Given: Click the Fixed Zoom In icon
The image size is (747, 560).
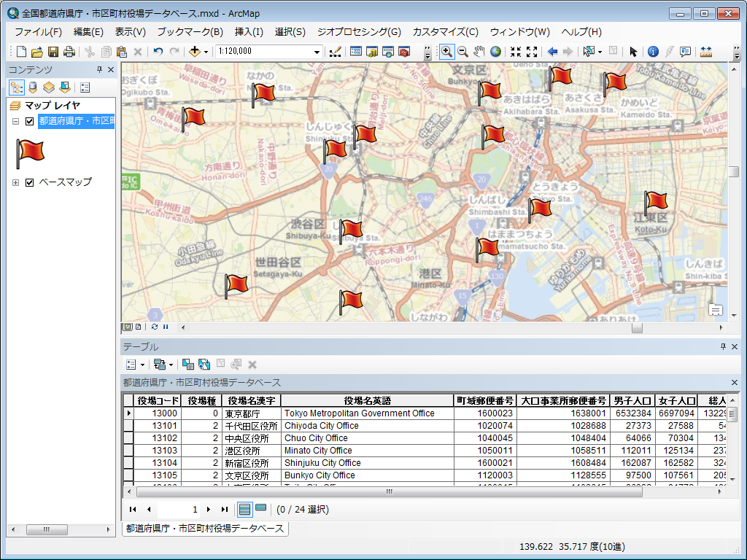Looking at the screenshot, I should click(x=516, y=52).
